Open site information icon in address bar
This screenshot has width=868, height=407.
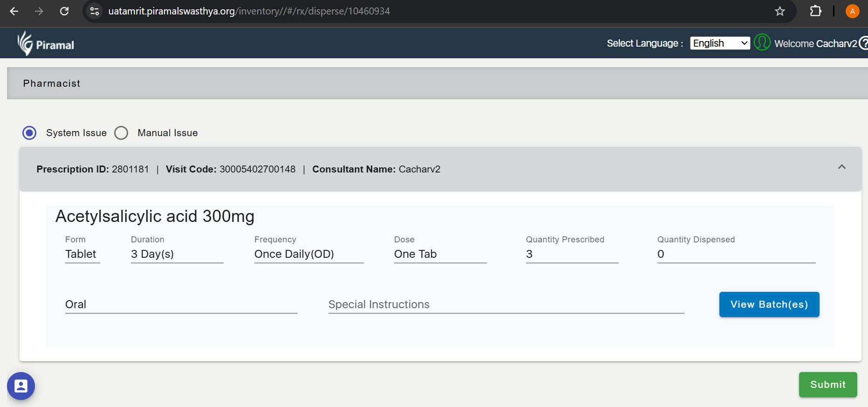95,11
